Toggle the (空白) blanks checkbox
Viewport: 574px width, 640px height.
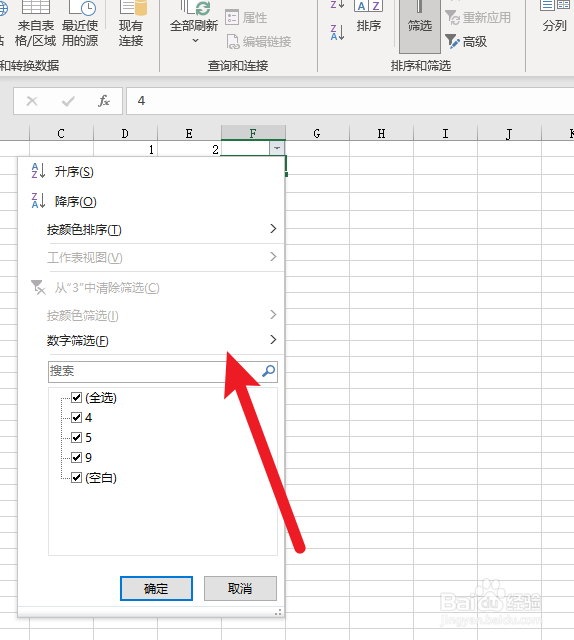coord(76,477)
